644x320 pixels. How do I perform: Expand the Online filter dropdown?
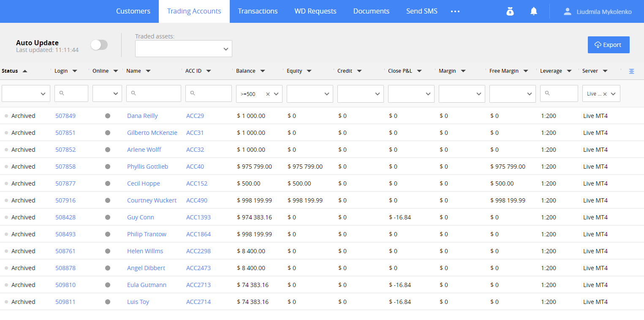point(107,94)
